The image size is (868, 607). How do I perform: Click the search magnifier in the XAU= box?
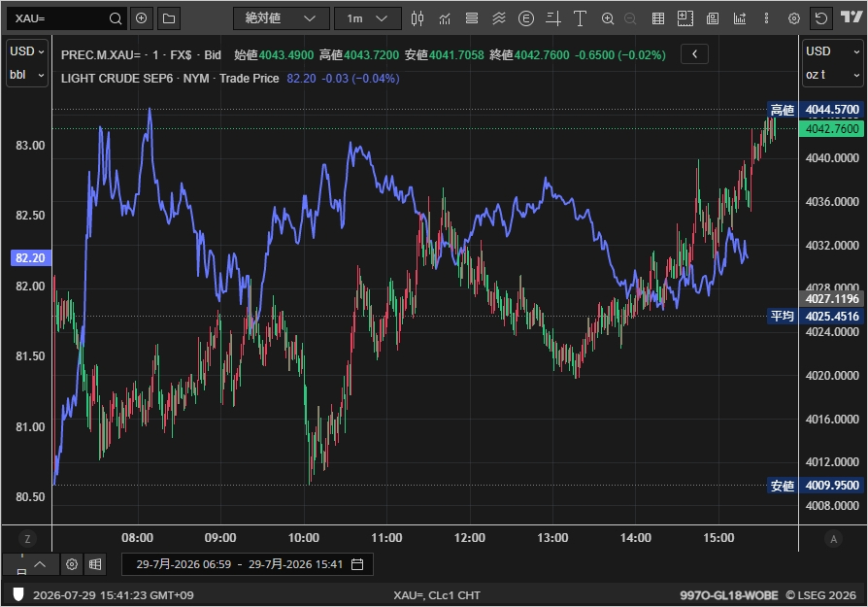pyautogui.click(x=116, y=18)
